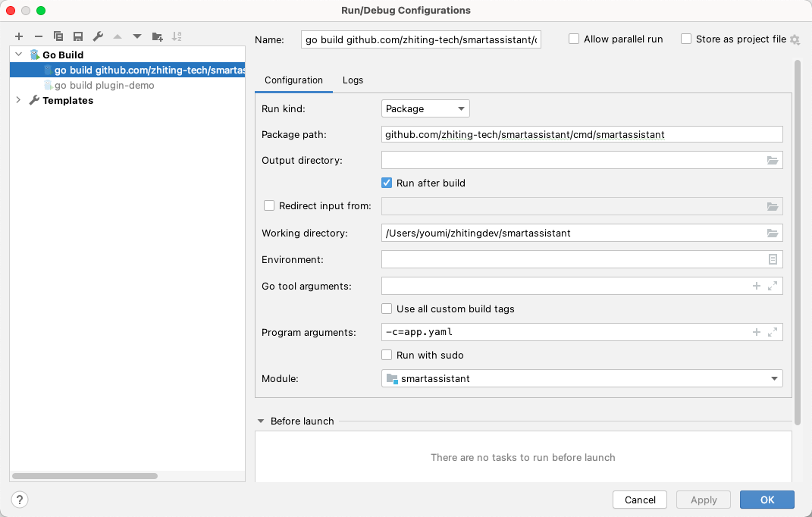The image size is (812, 517).
Task: Switch to the Configuration tab
Action: tap(293, 80)
